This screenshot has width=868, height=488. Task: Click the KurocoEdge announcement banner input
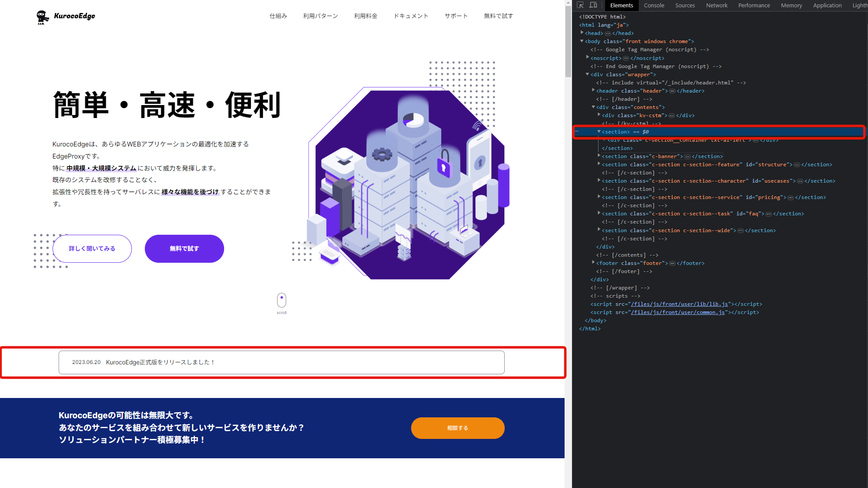pos(281,362)
